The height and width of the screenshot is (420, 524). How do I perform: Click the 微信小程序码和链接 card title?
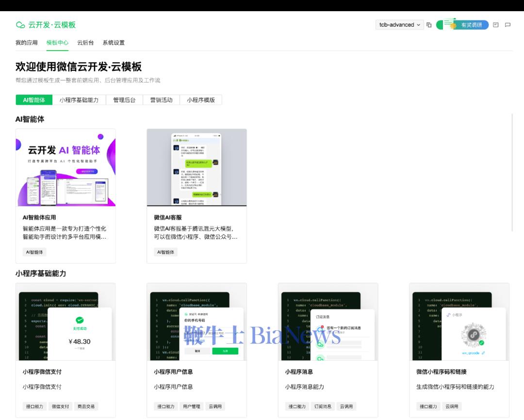pos(442,372)
